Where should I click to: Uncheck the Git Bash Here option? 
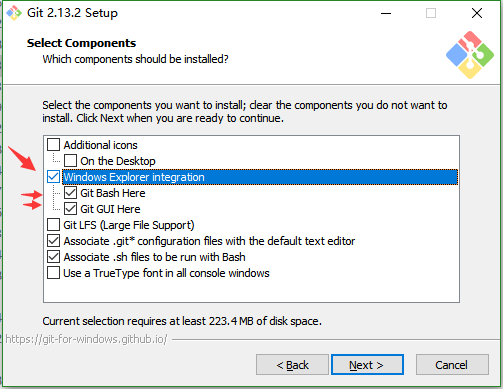70,193
